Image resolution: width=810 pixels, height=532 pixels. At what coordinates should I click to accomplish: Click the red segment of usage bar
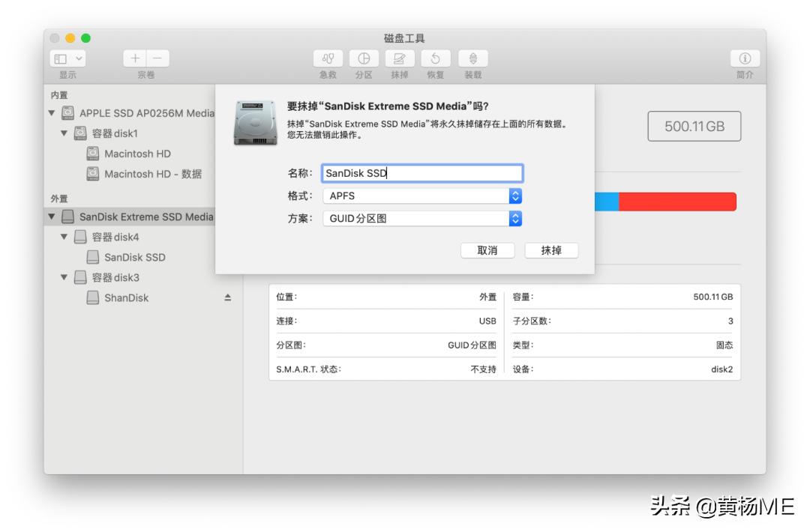click(x=677, y=202)
